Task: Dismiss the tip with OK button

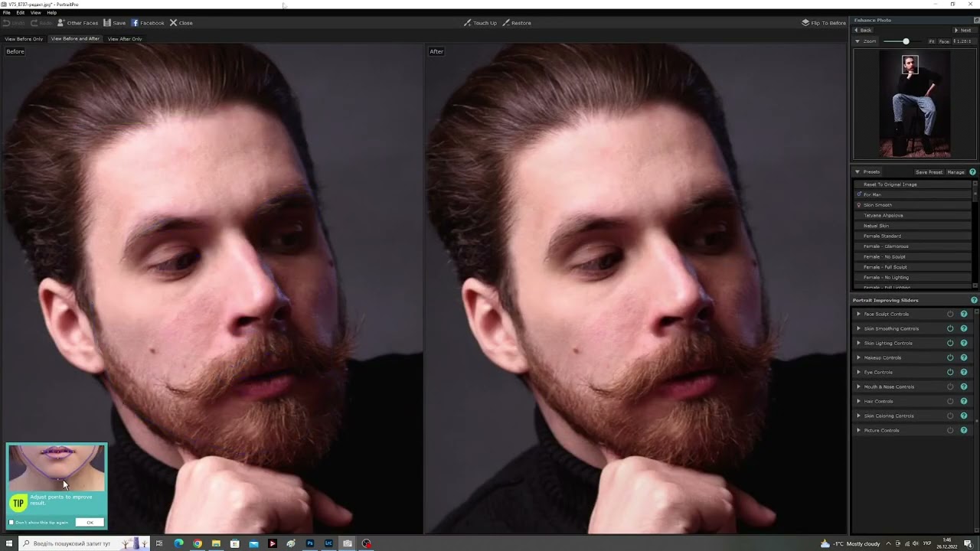Action: coord(90,523)
